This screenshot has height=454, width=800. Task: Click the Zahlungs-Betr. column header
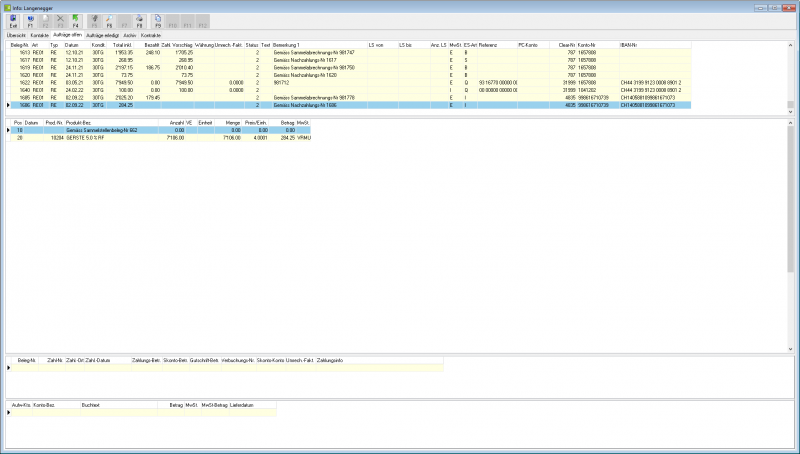click(x=146, y=360)
